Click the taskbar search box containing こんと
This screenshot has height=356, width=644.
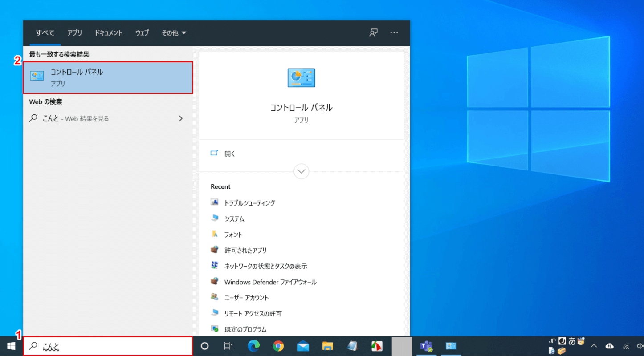[x=108, y=346]
